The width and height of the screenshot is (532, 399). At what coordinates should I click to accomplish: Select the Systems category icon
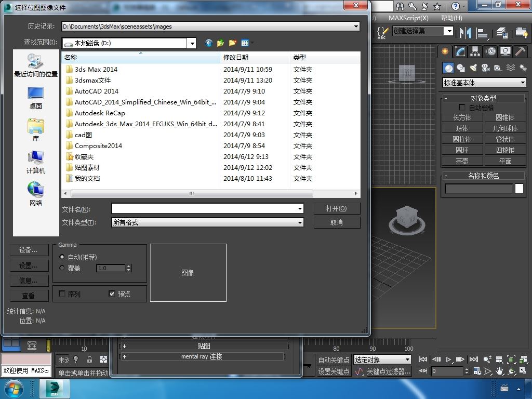523,68
